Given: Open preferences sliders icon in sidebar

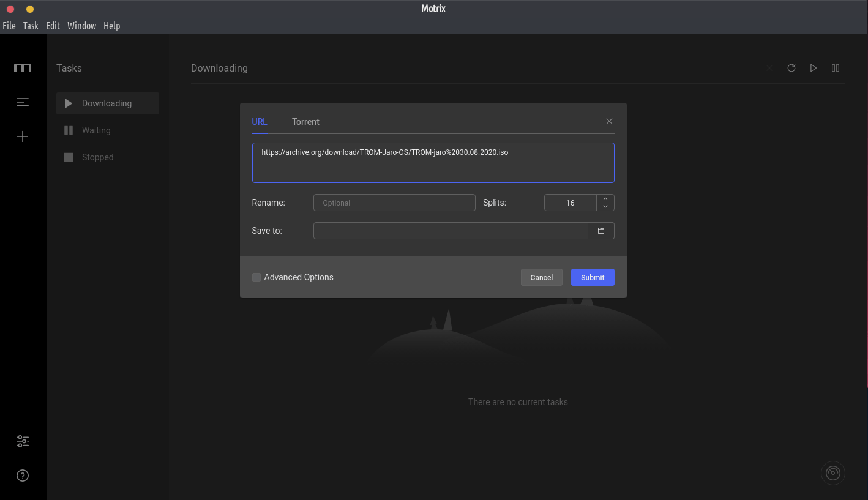Looking at the screenshot, I should pyautogui.click(x=23, y=441).
